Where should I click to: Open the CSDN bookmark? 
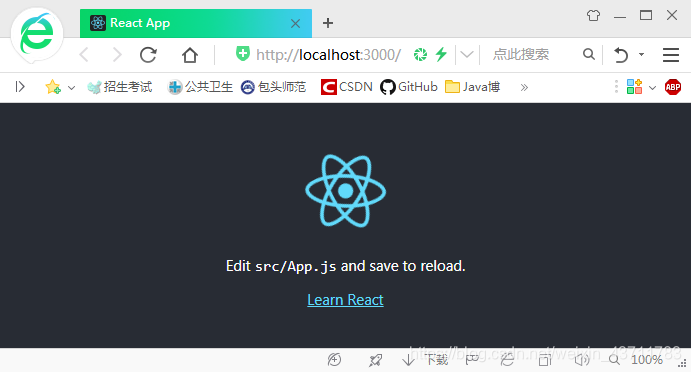[x=347, y=87]
